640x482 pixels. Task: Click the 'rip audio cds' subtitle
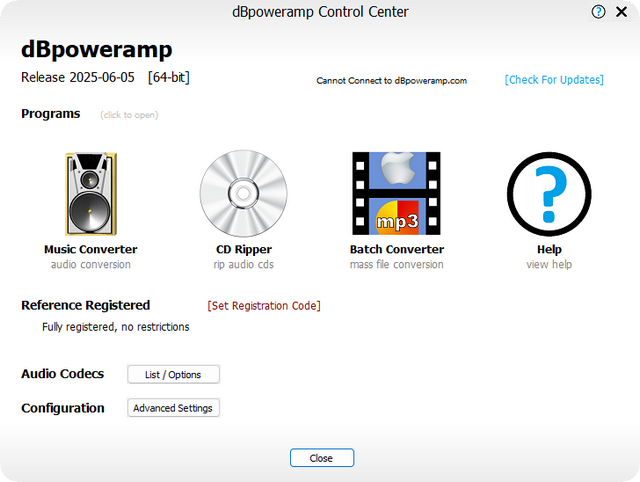tap(244, 264)
